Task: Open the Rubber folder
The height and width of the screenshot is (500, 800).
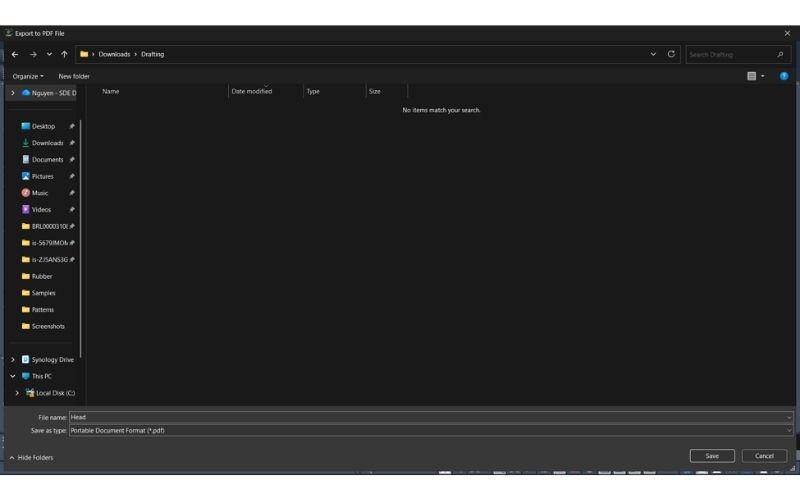Action: point(42,277)
